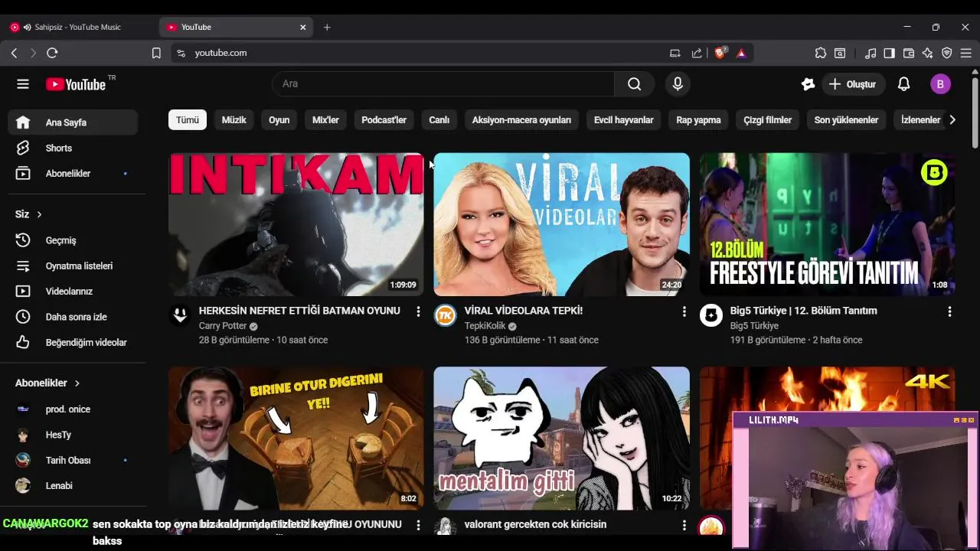The height and width of the screenshot is (551, 980).
Task: Select the Canlı filter chip
Action: click(439, 120)
